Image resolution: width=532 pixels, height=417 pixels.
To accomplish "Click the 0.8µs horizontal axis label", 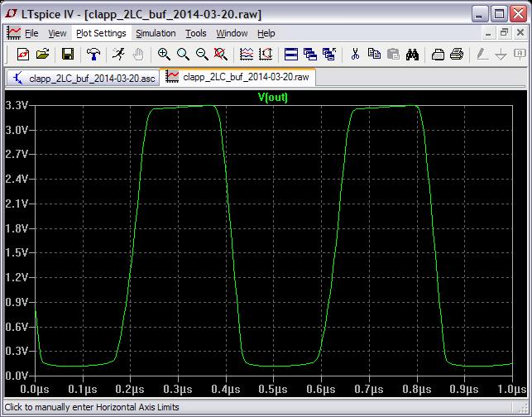I will (417, 389).
